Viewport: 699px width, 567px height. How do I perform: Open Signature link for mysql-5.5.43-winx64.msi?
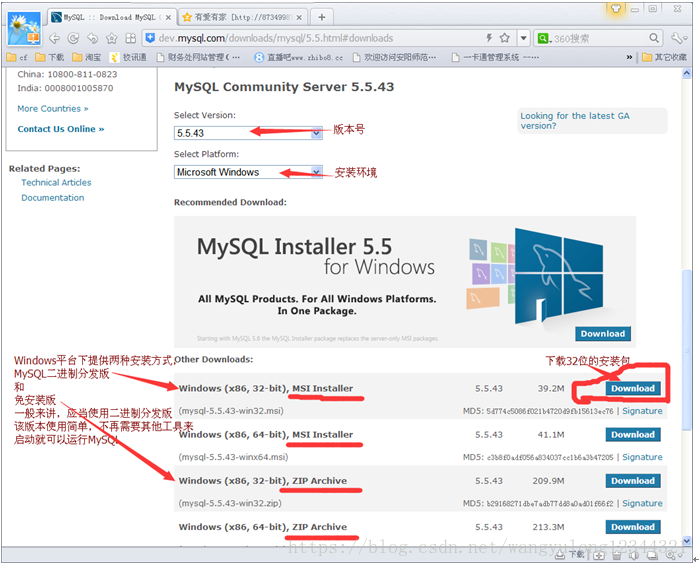642,457
